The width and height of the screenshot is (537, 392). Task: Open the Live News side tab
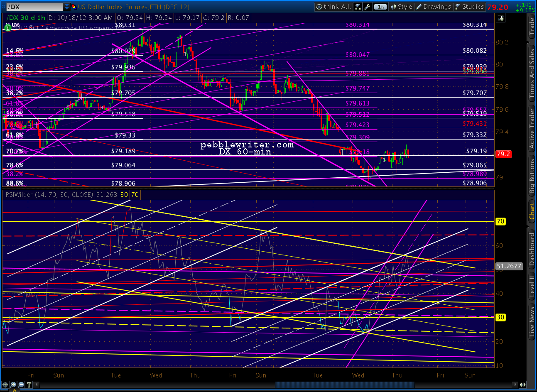532,321
